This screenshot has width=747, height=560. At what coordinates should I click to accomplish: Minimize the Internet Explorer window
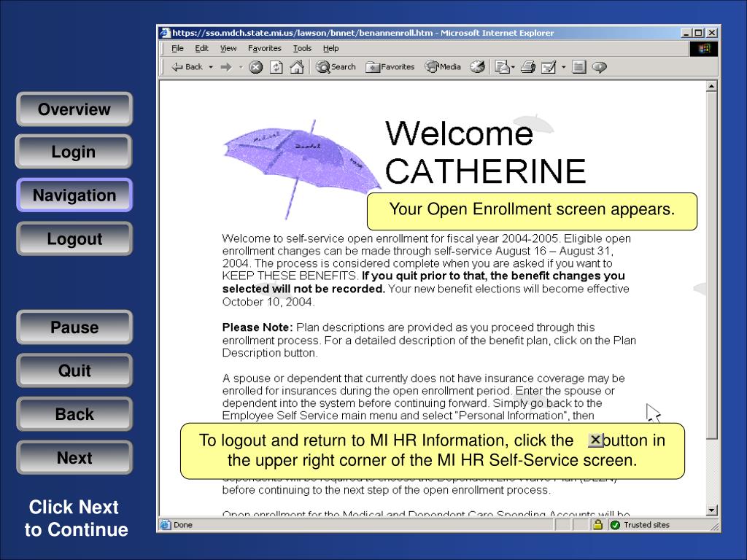pyautogui.click(x=686, y=33)
